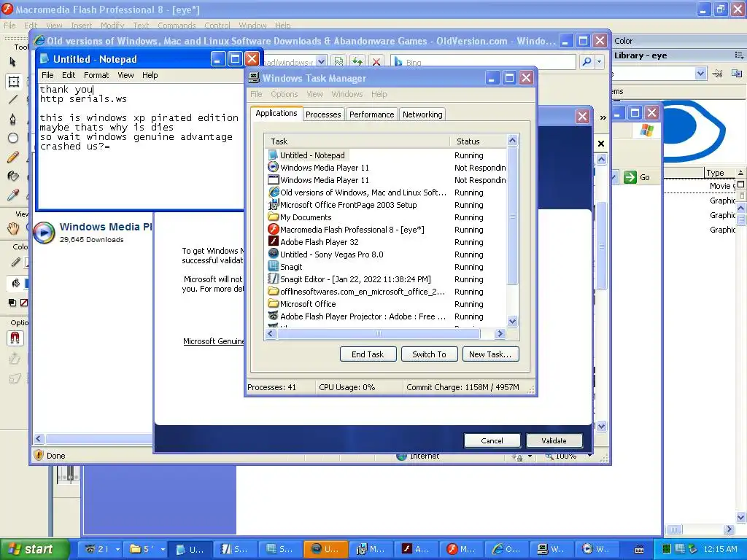747x560 pixels.
Task: Click the New Task... button
Action: click(490, 354)
